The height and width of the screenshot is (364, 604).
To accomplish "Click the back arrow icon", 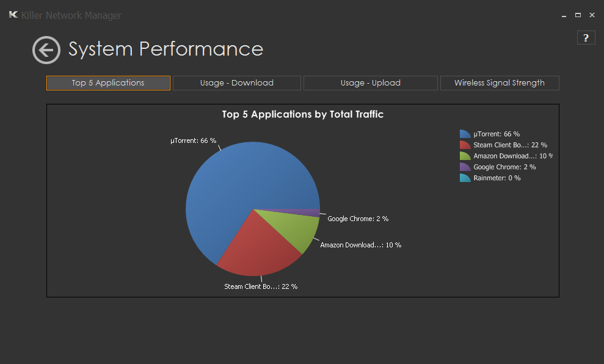I will click(x=46, y=50).
